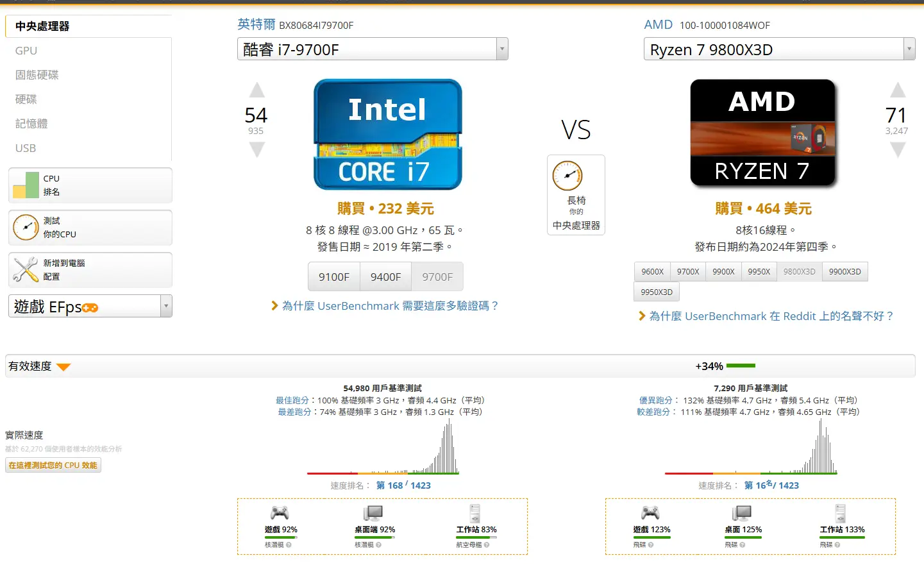Click the bench your CPU clock icon
This screenshot has width=924, height=565.
(x=567, y=176)
